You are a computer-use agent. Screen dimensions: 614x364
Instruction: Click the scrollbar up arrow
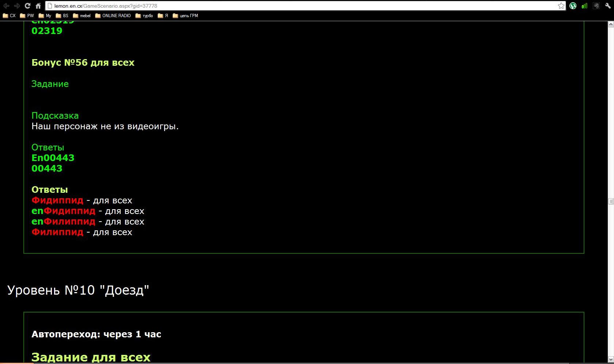(611, 24)
